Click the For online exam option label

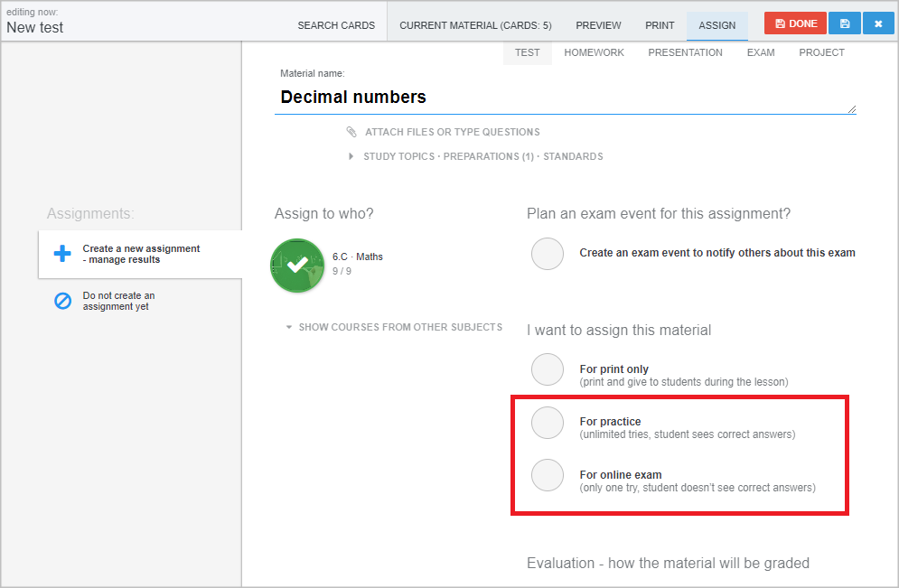click(621, 475)
